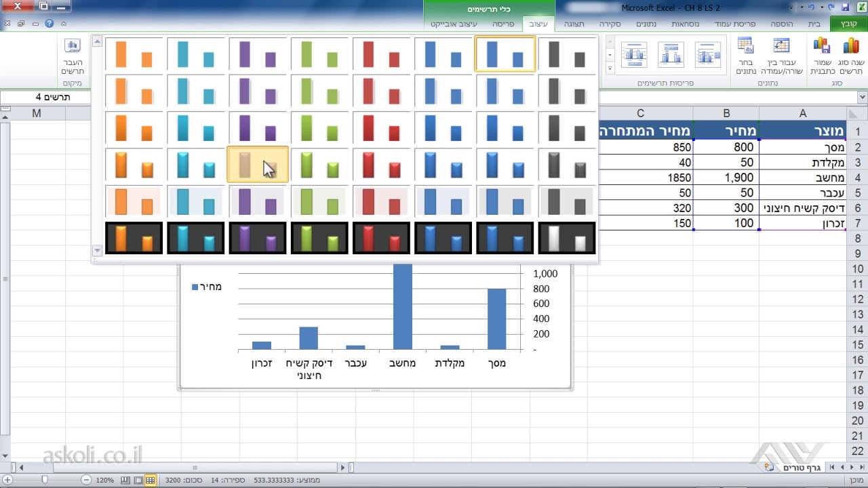
Task: Go to the next sheet tab arrow
Action: point(842,468)
